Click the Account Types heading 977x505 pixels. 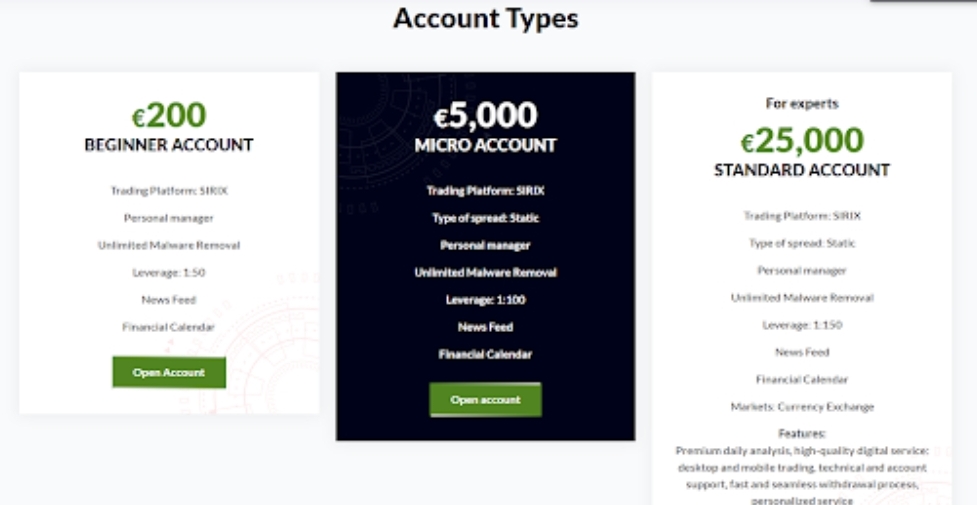[x=485, y=18]
